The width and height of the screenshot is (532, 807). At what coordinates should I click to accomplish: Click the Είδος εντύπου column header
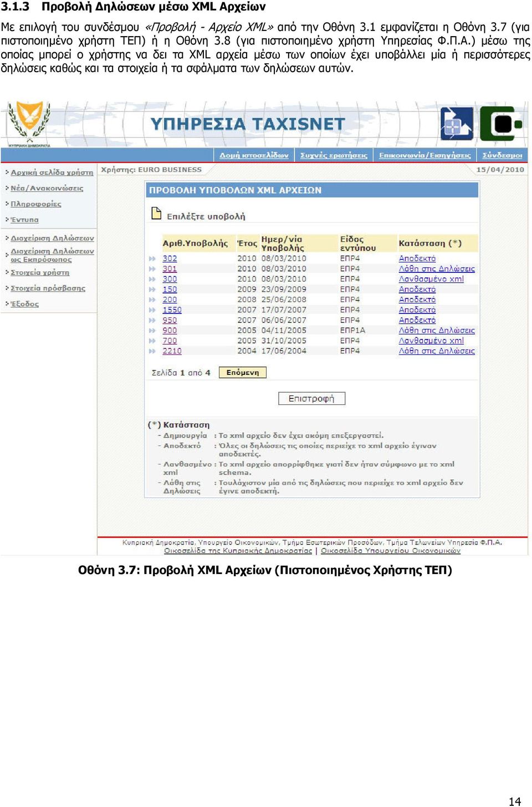tap(358, 243)
